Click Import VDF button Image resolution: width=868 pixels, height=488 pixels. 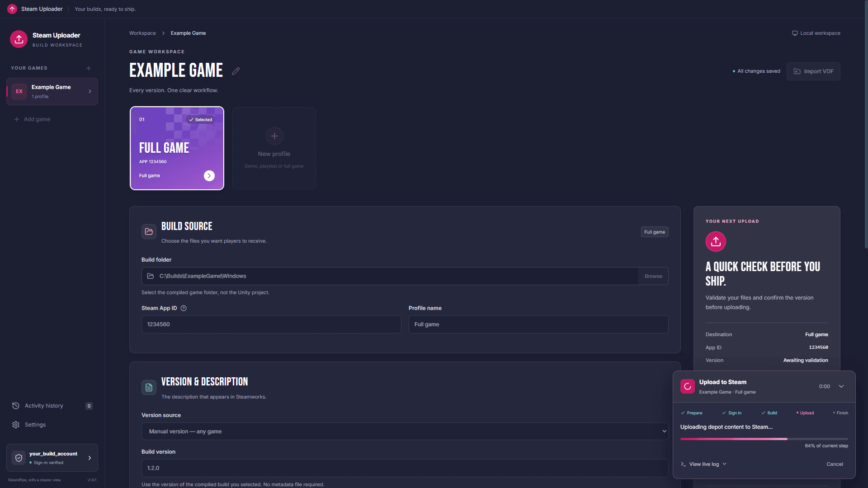click(813, 71)
